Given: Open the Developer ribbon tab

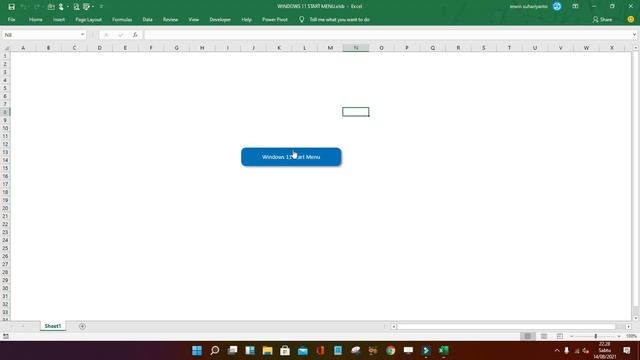Looking at the screenshot, I should click(x=220, y=19).
